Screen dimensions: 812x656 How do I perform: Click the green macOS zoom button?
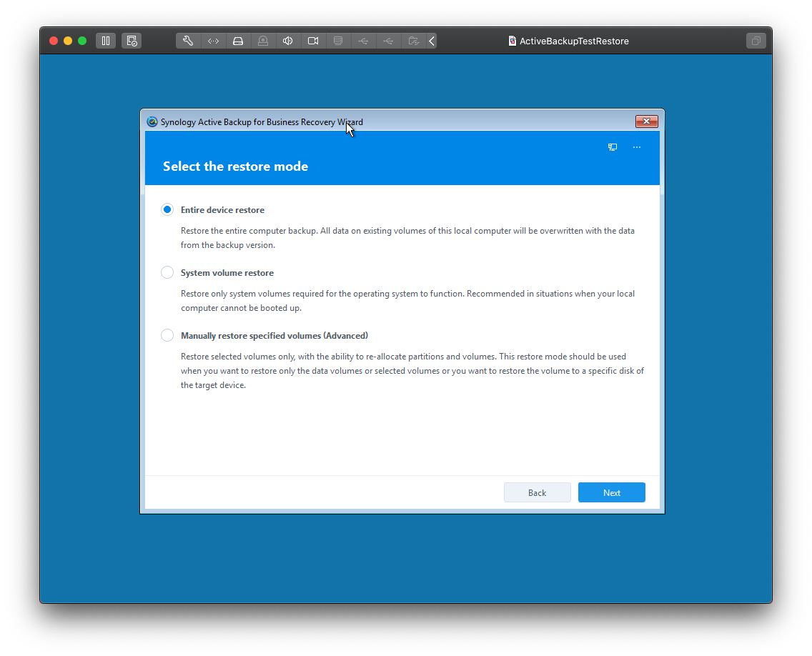pyautogui.click(x=82, y=41)
